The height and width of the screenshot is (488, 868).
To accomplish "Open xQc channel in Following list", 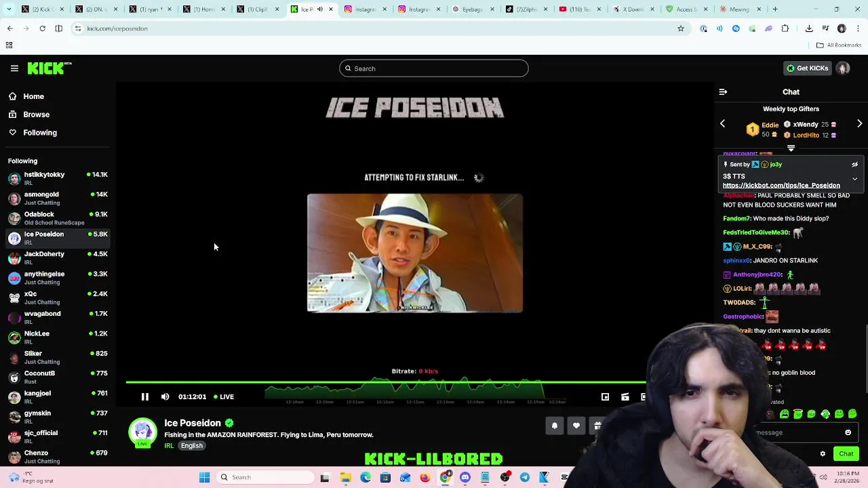I will point(58,298).
